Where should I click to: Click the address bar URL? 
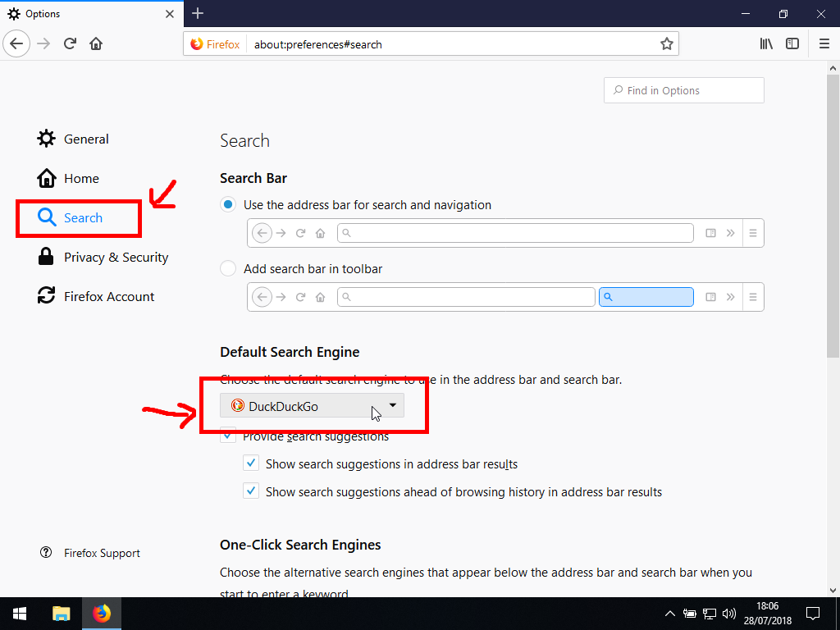tap(318, 44)
